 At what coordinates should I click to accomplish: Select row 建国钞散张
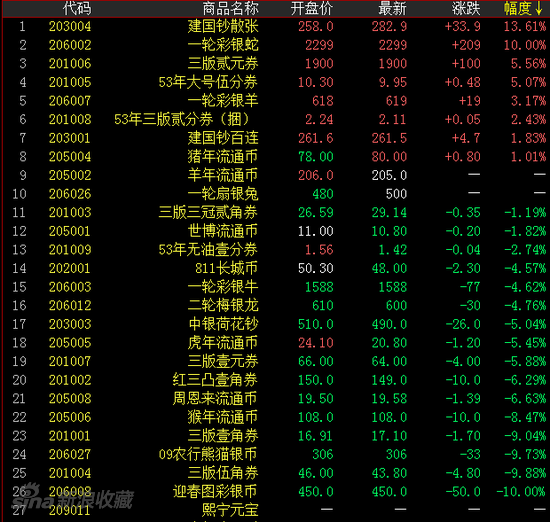[x=276, y=26]
